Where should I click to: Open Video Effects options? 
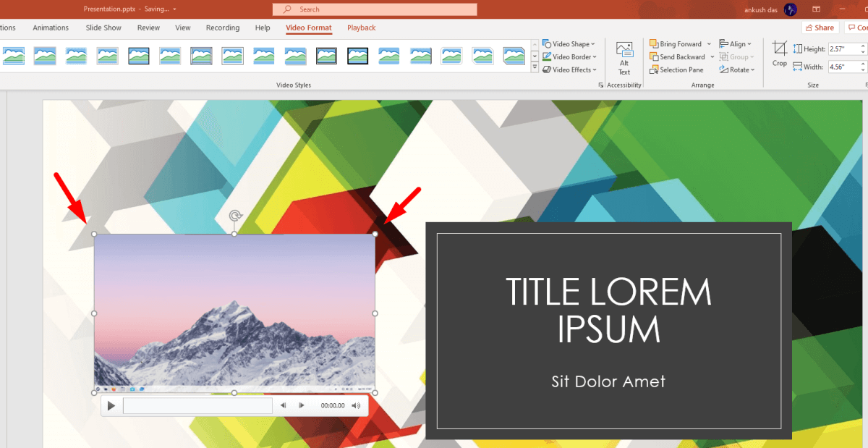[x=569, y=69]
